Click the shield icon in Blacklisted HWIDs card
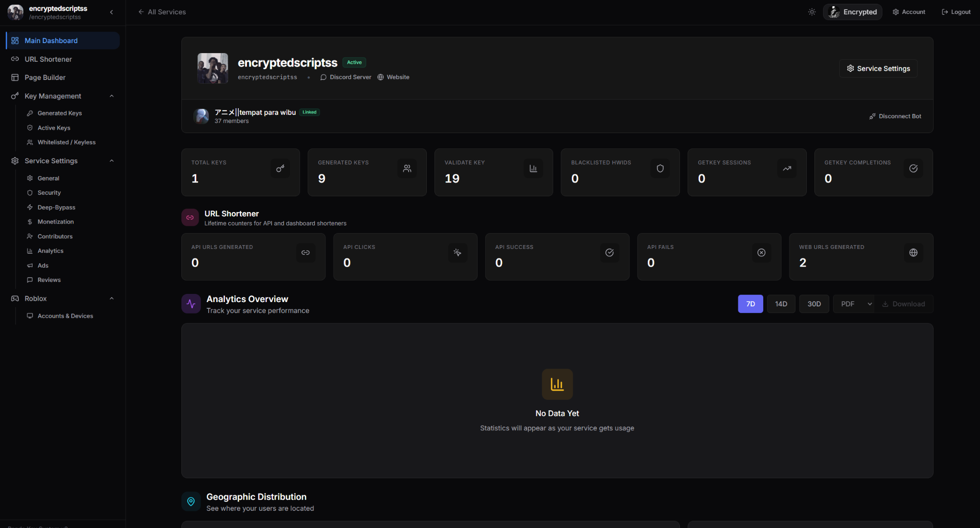 pos(660,169)
